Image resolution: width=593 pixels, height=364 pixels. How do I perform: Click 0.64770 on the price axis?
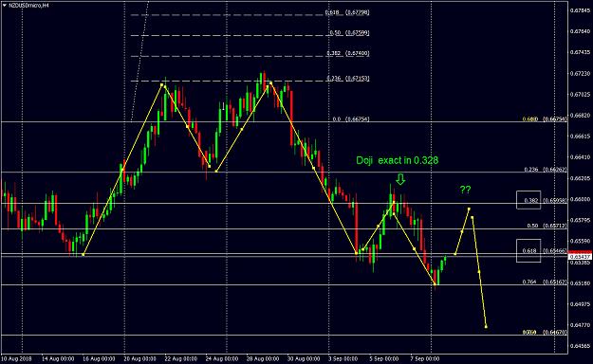[x=580, y=325]
